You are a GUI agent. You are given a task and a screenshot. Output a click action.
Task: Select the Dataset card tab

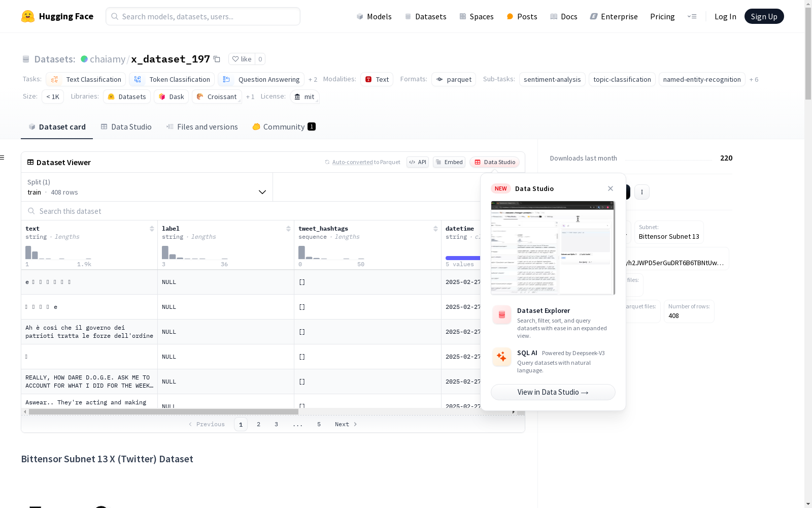pyautogui.click(x=57, y=126)
